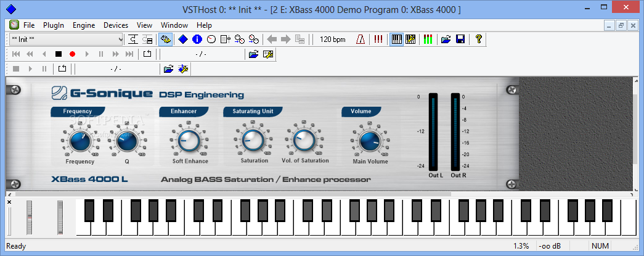644x256 pixels.
Task: Click the open folder icon in the top toolbar
Action: [446, 39]
